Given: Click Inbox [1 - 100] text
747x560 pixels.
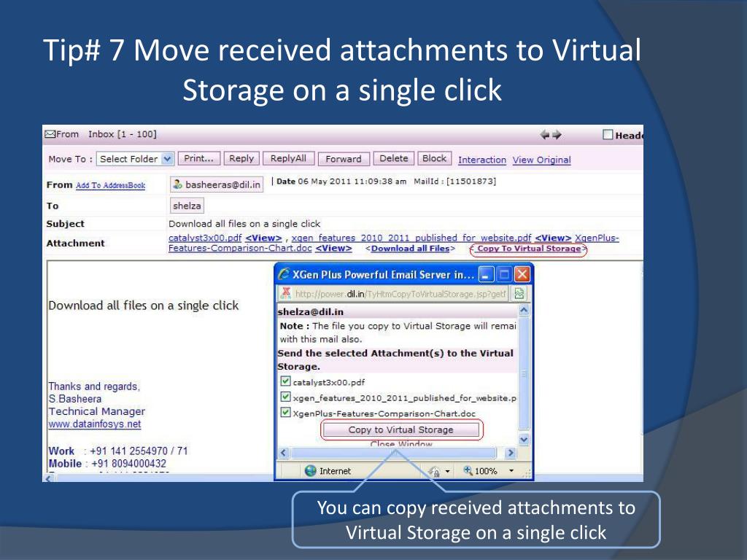Looking at the screenshot, I should [x=123, y=134].
